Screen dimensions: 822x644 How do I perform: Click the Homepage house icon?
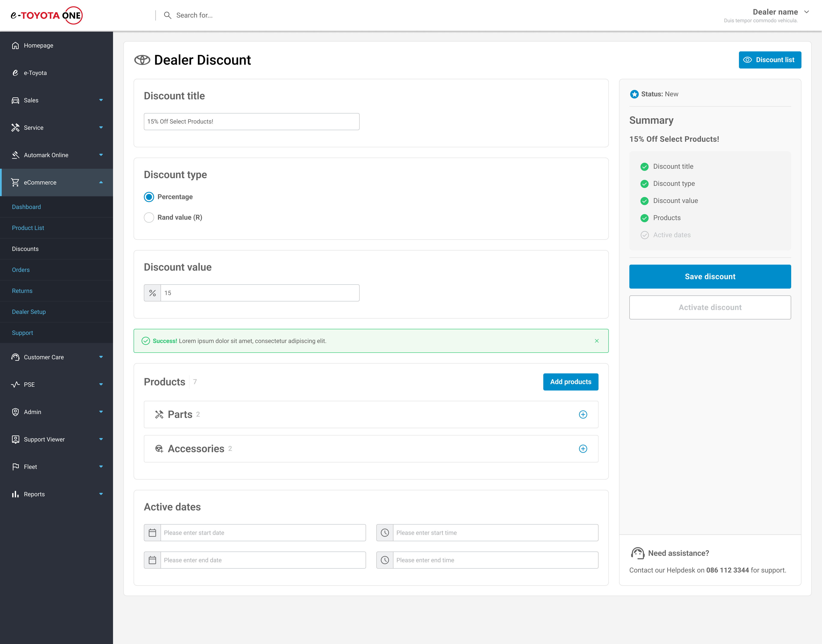point(15,45)
